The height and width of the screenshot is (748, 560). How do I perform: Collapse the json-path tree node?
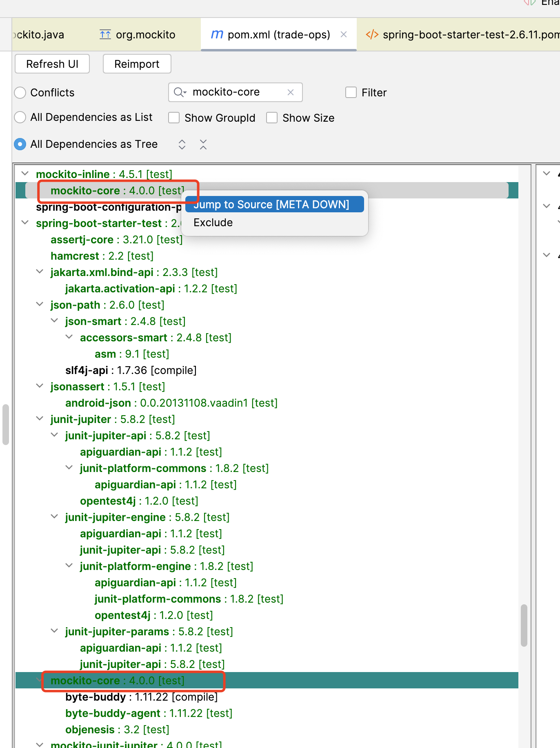click(x=40, y=305)
